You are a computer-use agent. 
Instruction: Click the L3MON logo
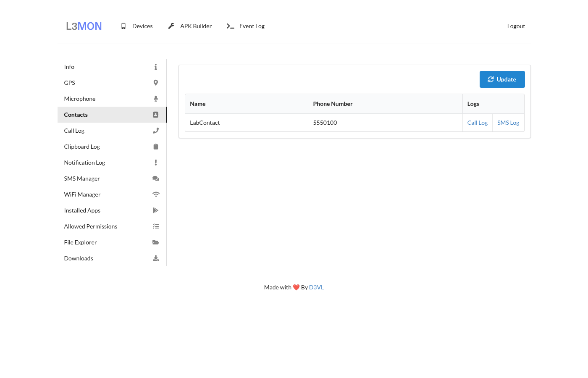click(84, 26)
